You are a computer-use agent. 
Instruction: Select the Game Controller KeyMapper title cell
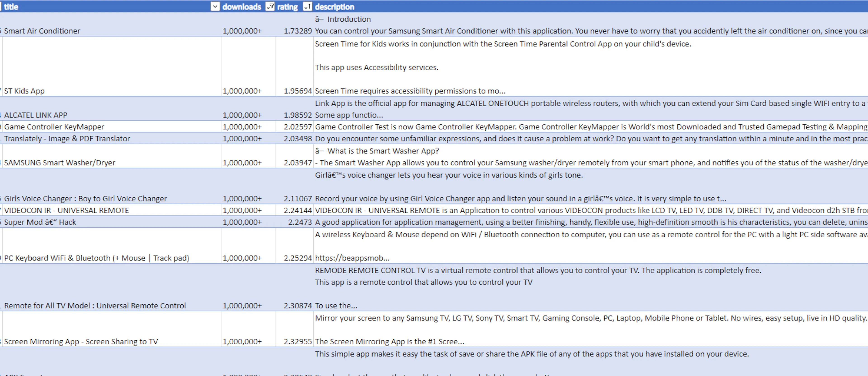pyautogui.click(x=111, y=126)
